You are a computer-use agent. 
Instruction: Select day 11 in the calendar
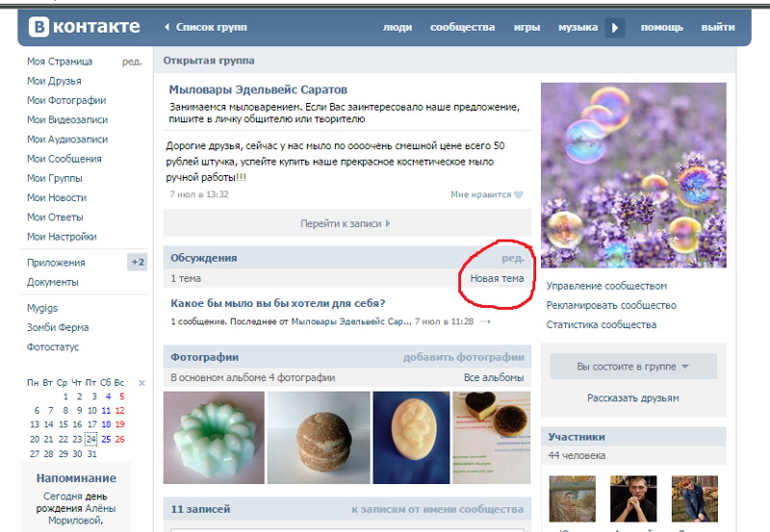(106, 411)
